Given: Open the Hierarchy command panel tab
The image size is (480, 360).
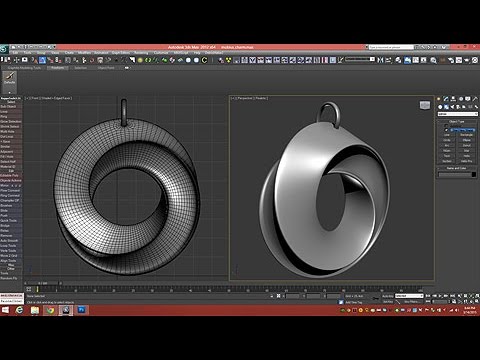Looking at the screenshot, I should pyautogui.click(x=453, y=99).
